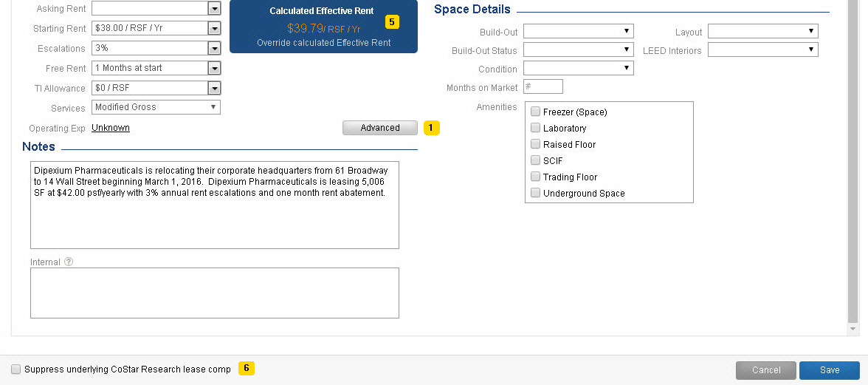Screen dimensions: 868x385
Task: Open the Condition dropdown
Action: point(579,68)
